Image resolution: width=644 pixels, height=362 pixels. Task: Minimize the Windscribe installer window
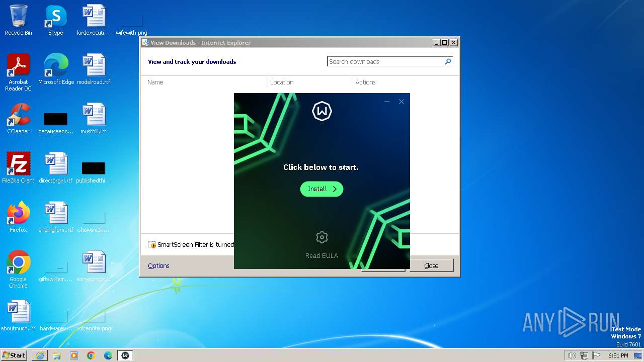(x=386, y=102)
